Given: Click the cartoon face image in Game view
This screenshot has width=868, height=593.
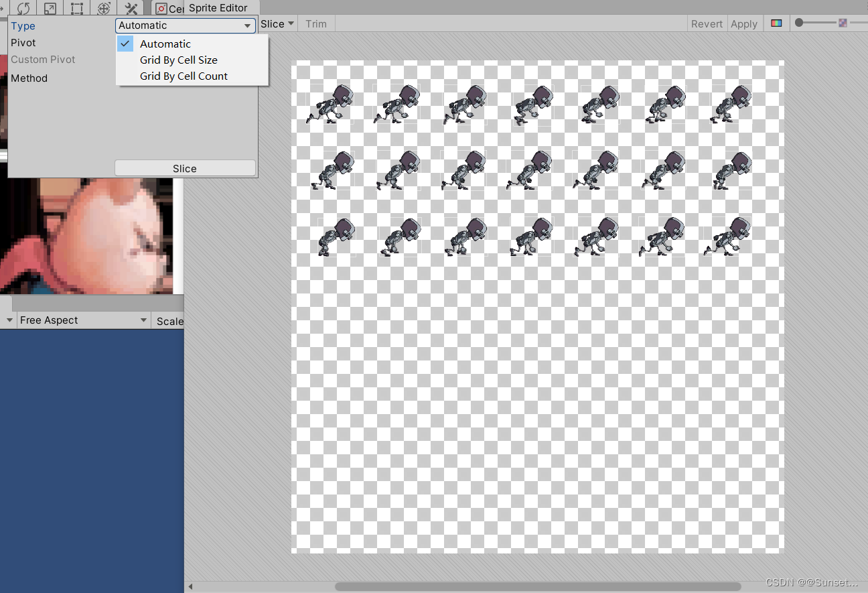Looking at the screenshot, I should click(x=87, y=236).
